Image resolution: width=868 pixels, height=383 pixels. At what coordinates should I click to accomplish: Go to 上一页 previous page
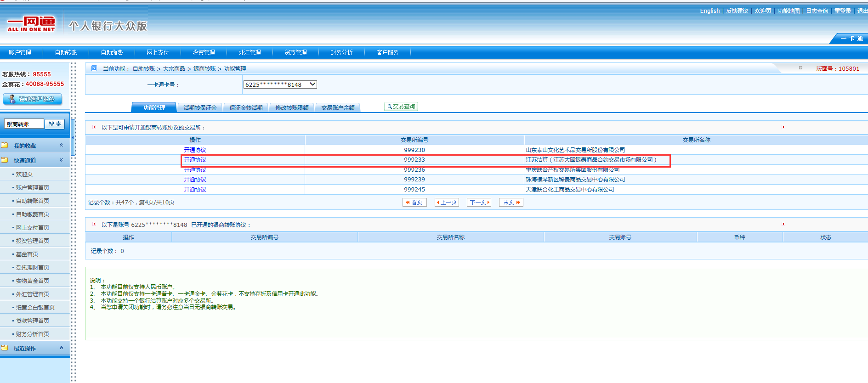click(x=447, y=202)
